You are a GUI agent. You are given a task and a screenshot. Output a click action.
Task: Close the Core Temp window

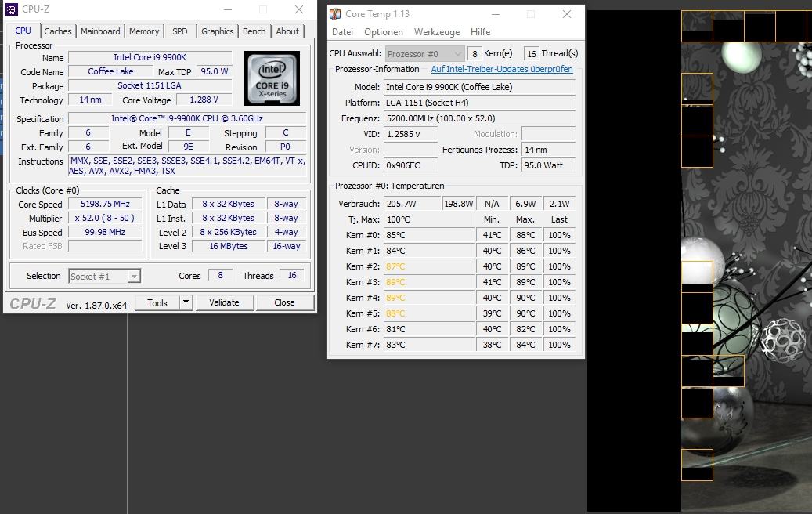(x=567, y=14)
